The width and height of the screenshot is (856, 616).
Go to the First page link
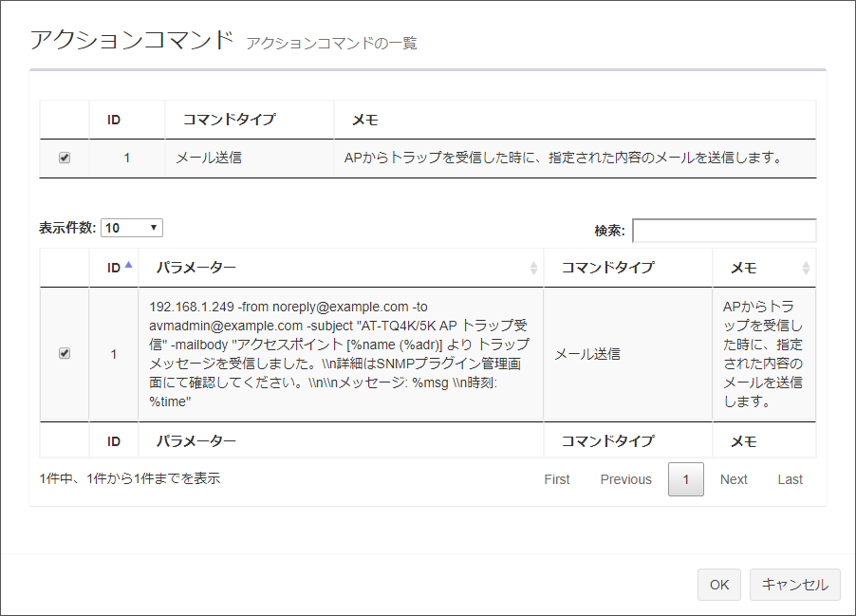pos(557,479)
